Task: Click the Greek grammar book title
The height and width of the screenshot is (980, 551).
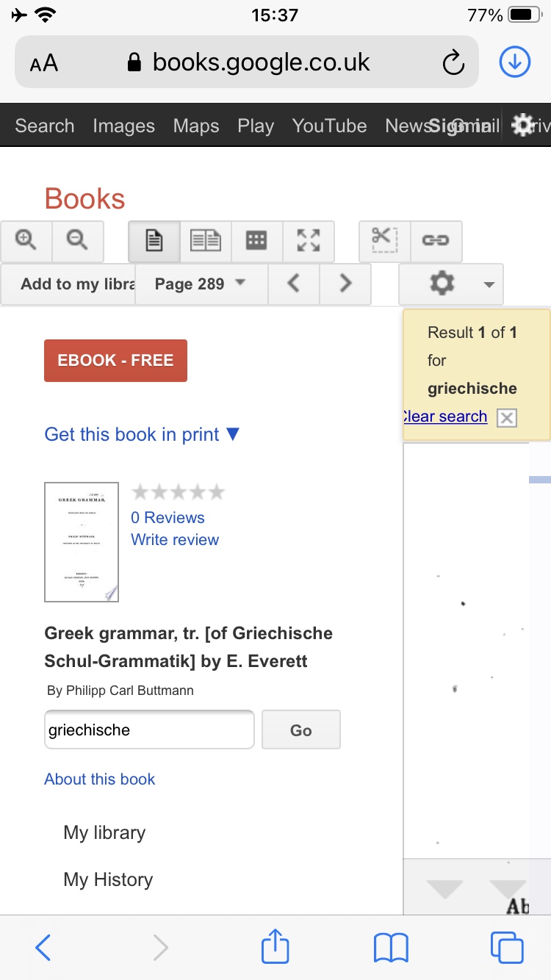Action: click(x=189, y=647)
